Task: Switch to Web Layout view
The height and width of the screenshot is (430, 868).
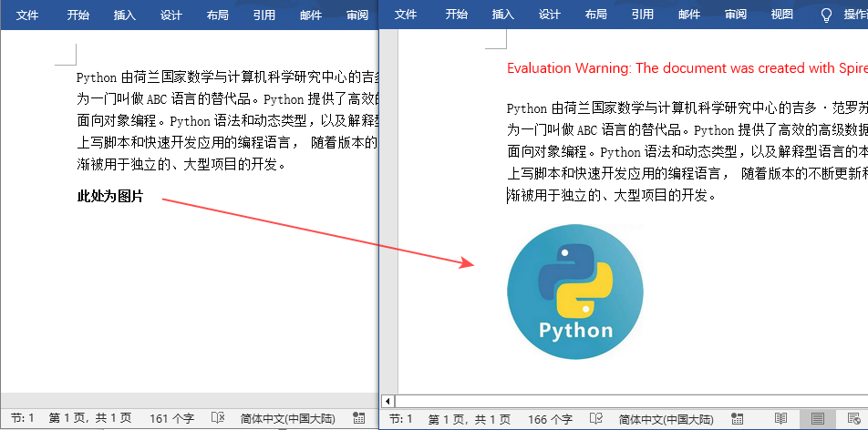Action: [x=854, y=419]
